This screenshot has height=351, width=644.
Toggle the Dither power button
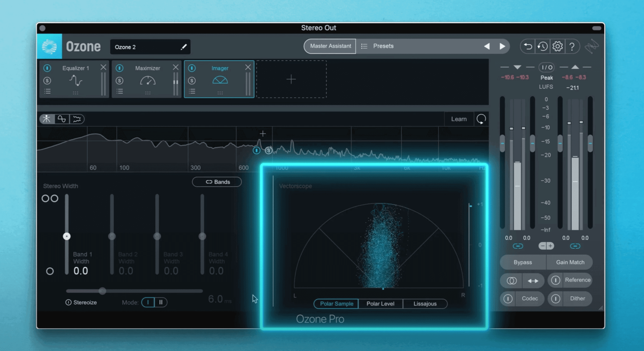click(555, 299)
